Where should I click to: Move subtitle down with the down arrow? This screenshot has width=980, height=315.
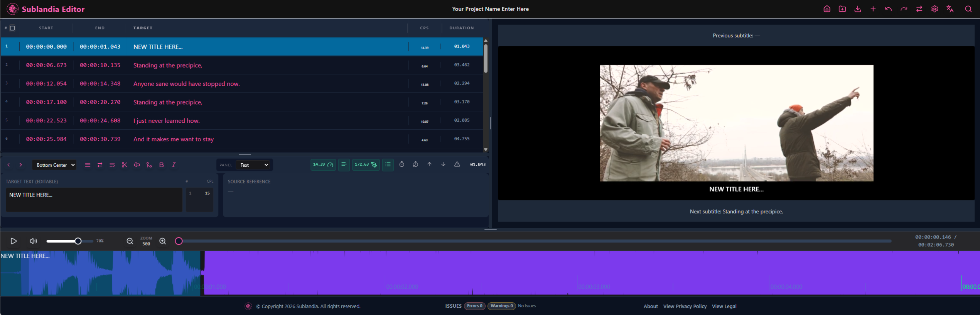click(443, 164)
